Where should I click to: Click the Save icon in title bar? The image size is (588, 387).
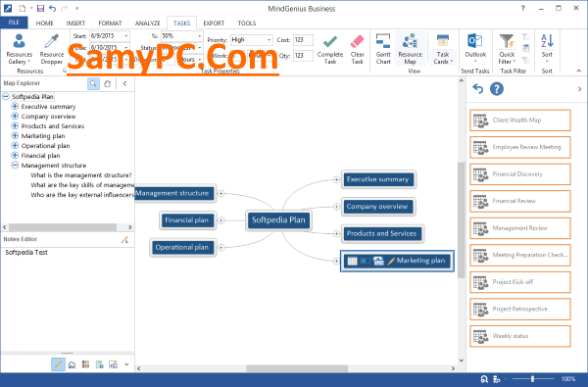coord(40,8)
